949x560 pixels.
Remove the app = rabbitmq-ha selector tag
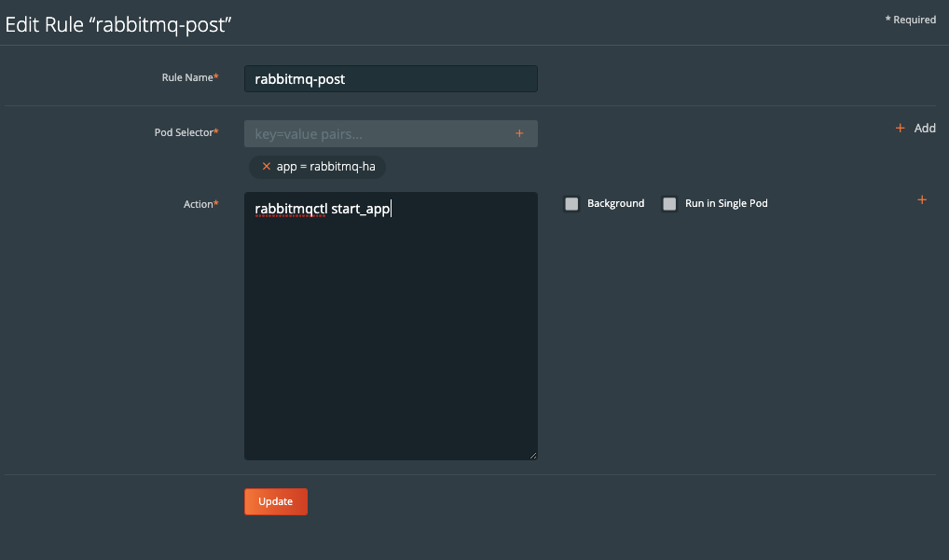(x=267, y=167)
